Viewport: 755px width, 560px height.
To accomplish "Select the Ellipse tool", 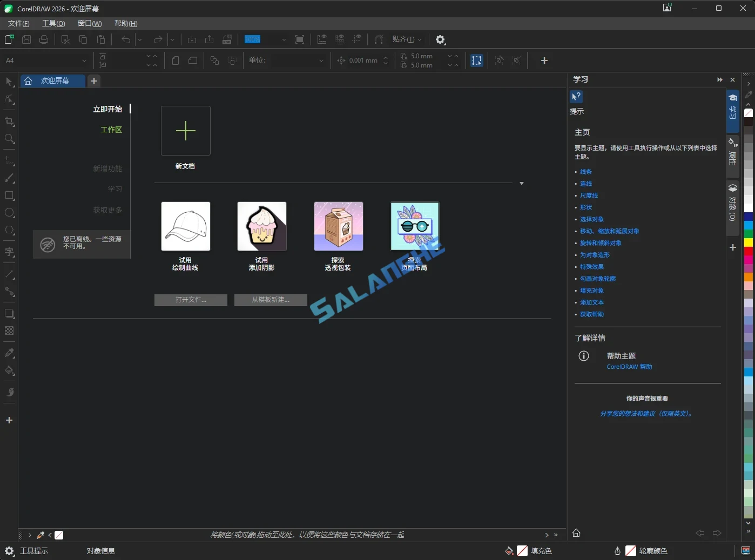I will [9, 213].
